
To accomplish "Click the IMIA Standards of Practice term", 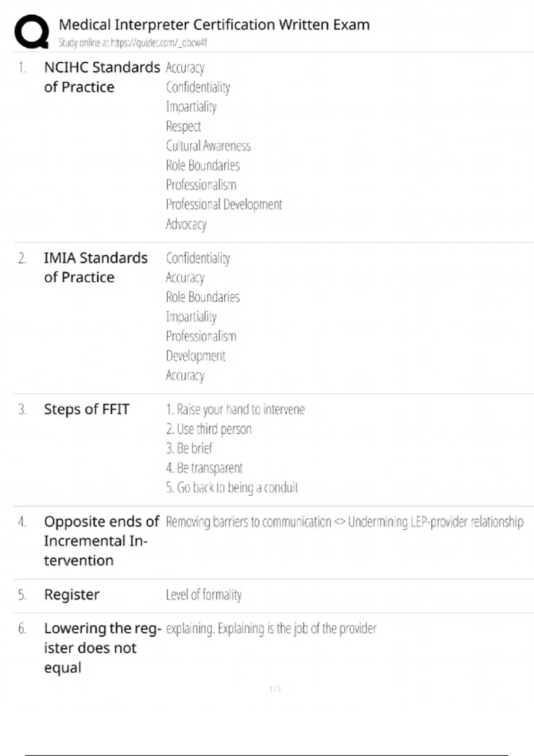I will (96, 267).
